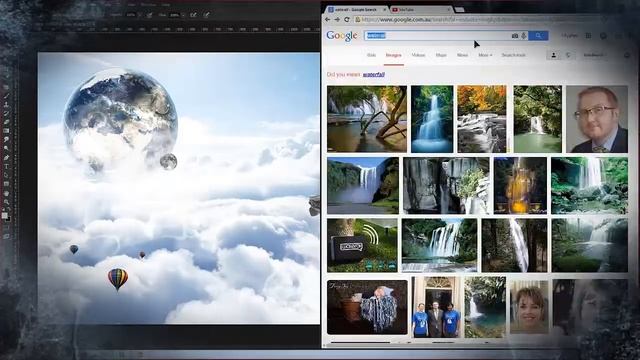Open the smiling woman portrait thumbnail

pos(529,307)
